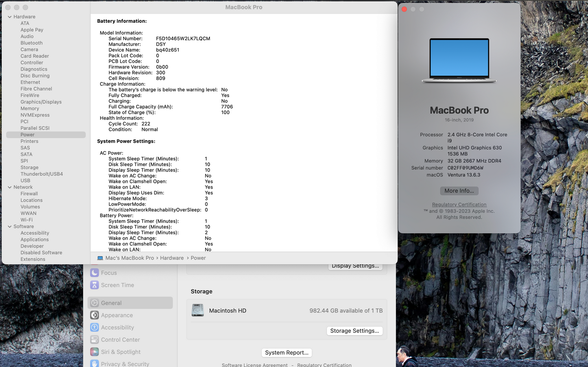Click the General gear icon
This screenshot has height=367, width=588.
click(x=94, y=303)
